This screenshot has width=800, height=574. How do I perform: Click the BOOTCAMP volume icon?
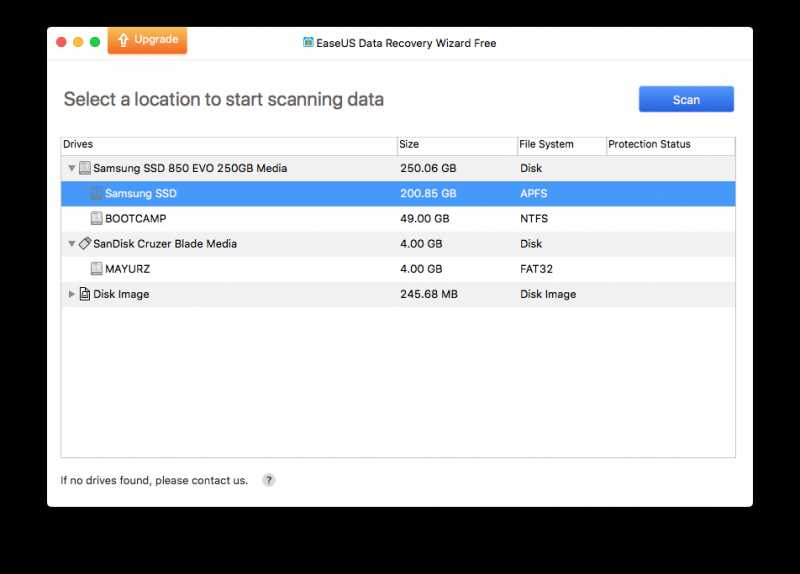[96, 218]
